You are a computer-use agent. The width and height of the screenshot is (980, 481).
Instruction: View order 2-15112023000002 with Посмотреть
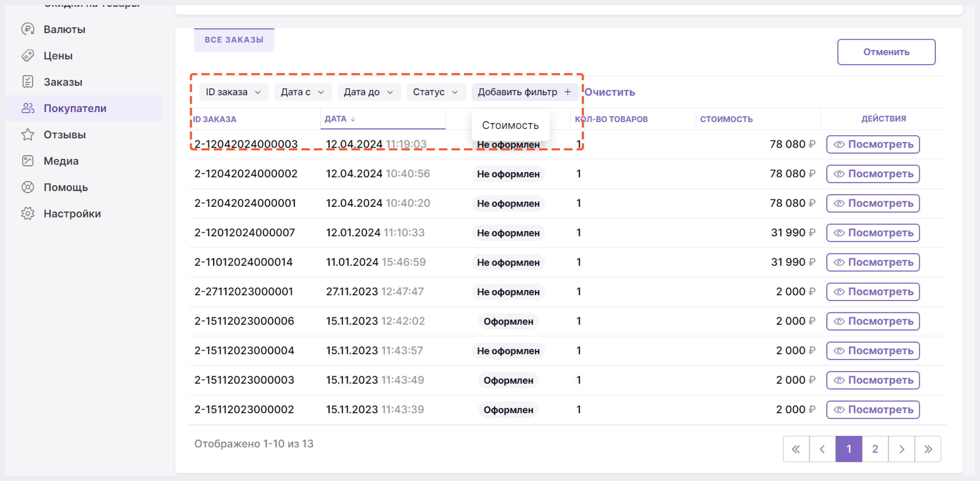(873, 410)
